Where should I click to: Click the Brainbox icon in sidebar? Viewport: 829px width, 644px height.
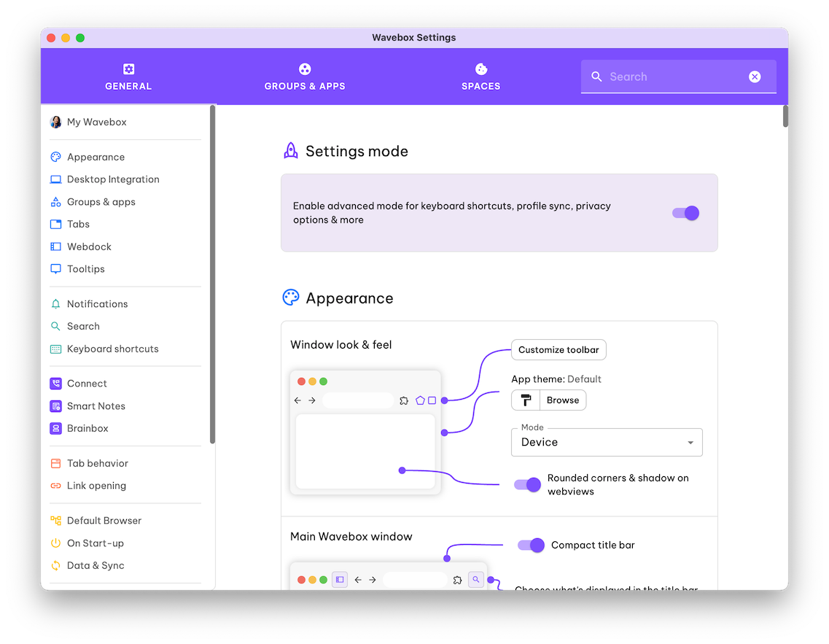click(55, 428)
